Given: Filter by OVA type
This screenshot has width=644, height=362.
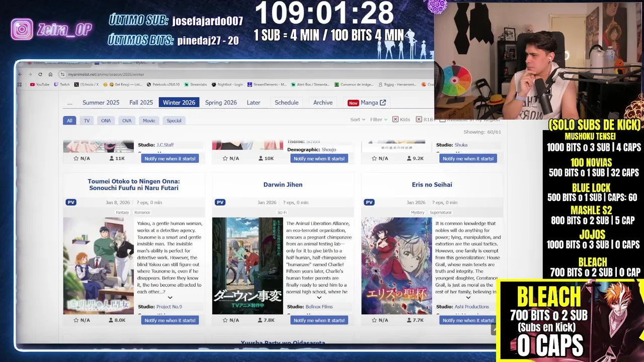Looking at the screenshot, I should coord(127,121).
